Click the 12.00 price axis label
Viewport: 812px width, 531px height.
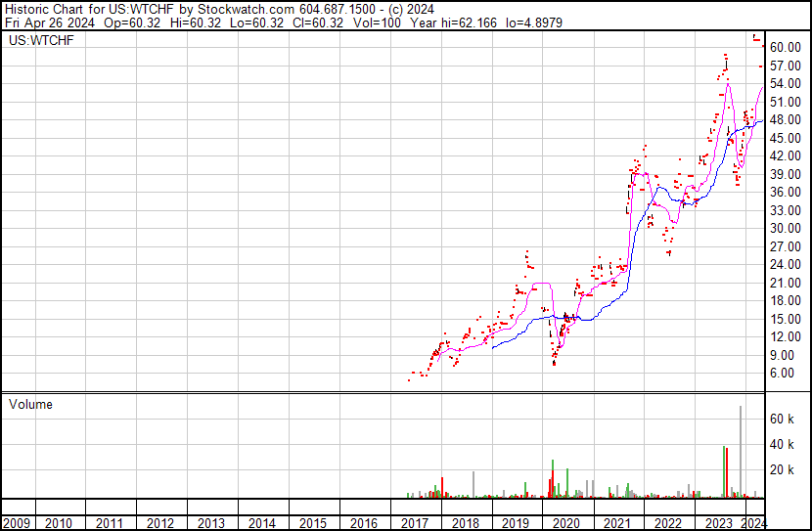(x=786, y=337)
